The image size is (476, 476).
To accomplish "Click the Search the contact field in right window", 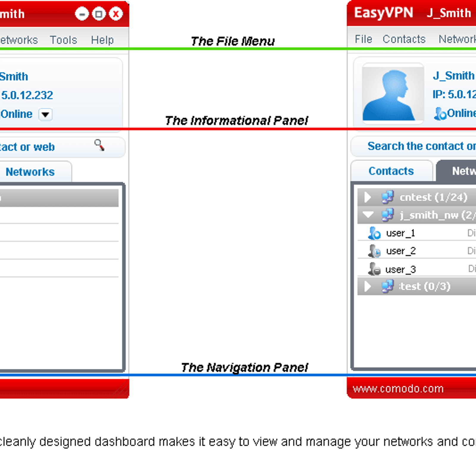I will (x=414, y=146).
